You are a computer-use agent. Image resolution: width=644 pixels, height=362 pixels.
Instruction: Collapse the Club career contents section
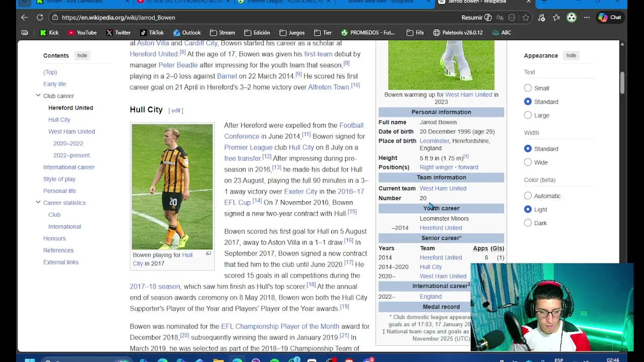(38, 96)
